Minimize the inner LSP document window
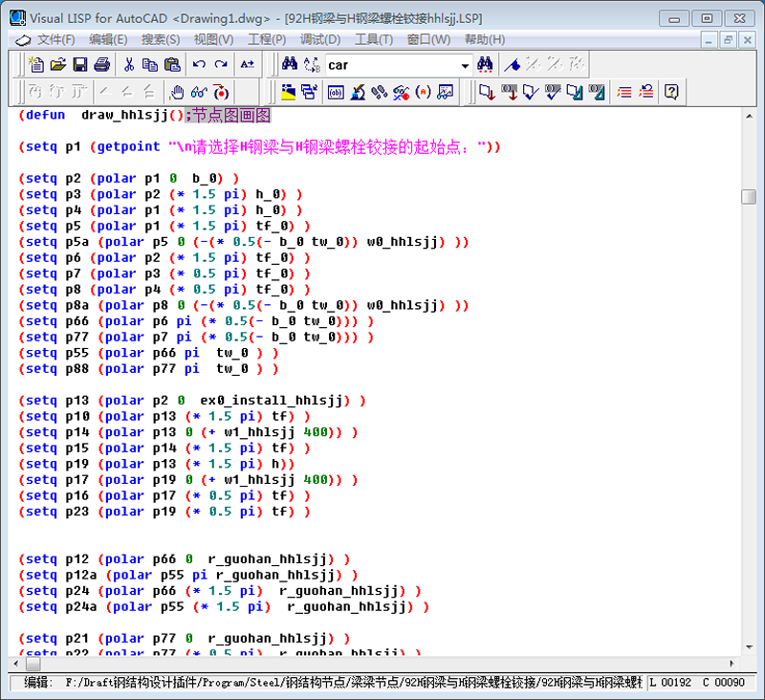This screenshot has height=700, width=765. (709, 40)
